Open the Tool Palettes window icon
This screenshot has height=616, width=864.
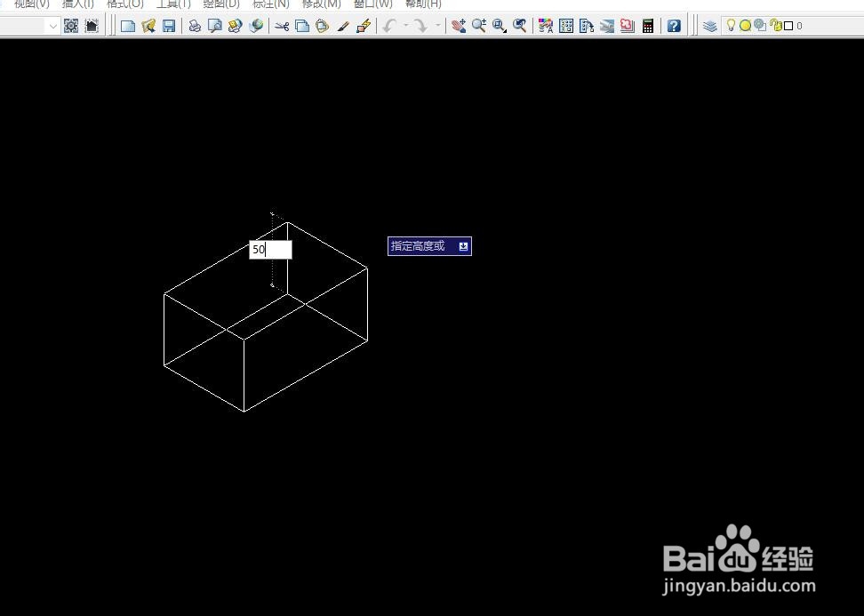587,26
